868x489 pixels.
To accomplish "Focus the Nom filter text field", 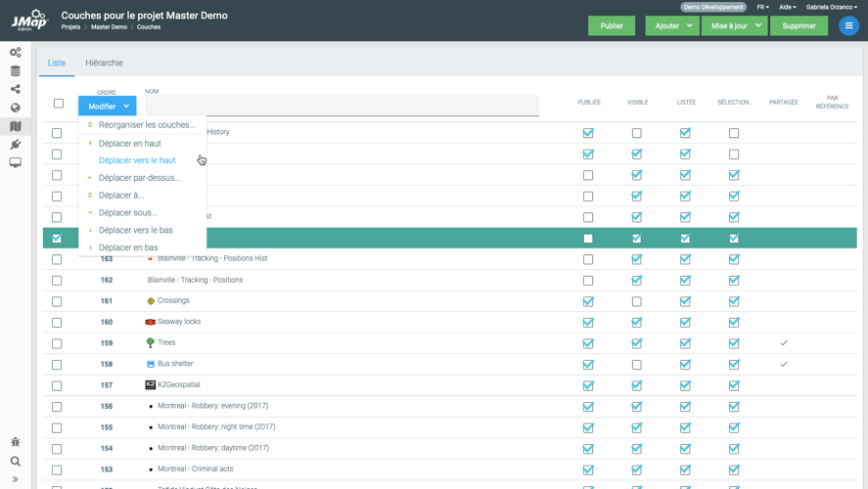I will [x=342, y=106].
